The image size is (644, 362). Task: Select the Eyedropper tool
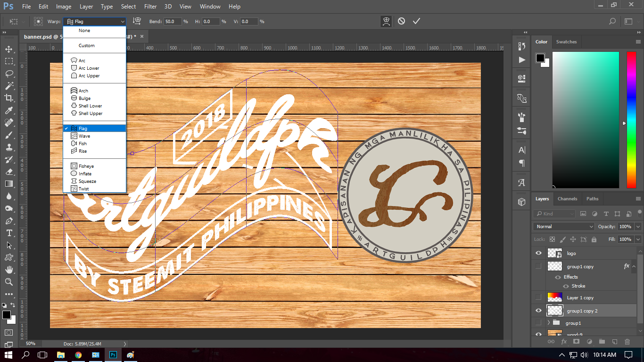click(9, 110)
